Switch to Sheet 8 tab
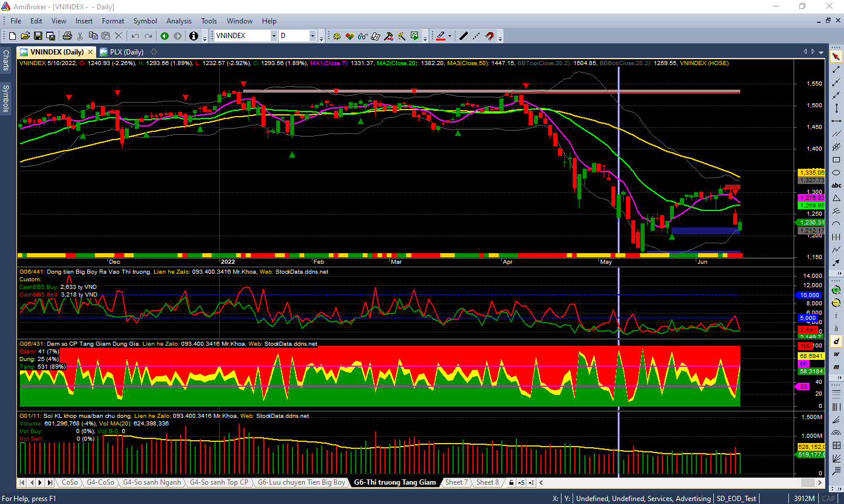The width and height of the screenshot is (844, 504). coord(488,482)
